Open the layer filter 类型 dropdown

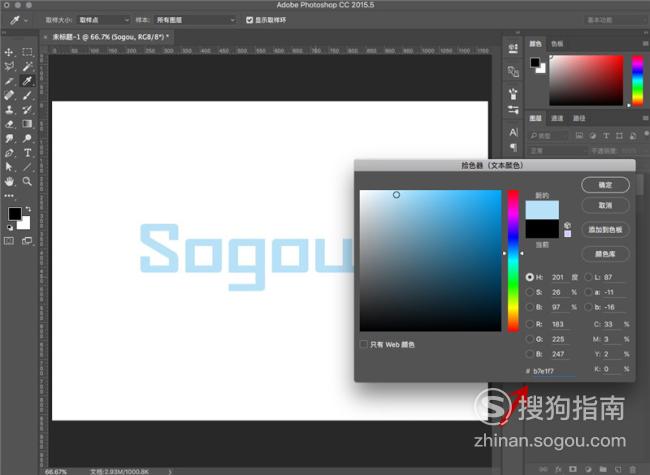click(548, 136)
